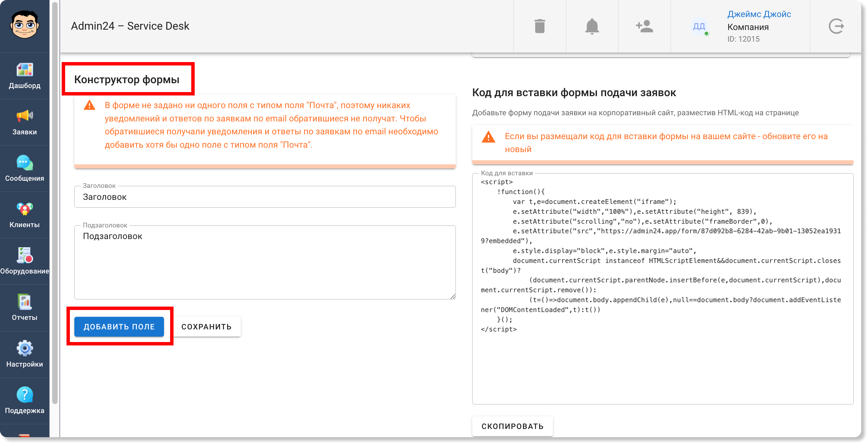Open Отчеты reports section
This screenshot has width=868, height=444.
(25, 308)
